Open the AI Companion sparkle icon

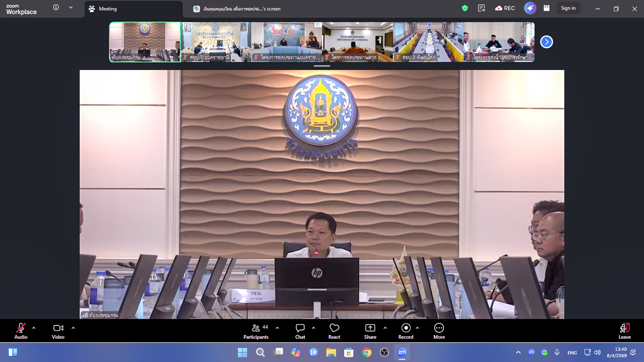point(530,8)
